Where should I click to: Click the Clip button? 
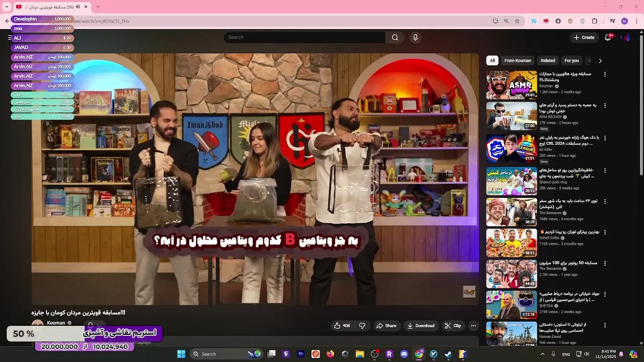click(453, 326)
